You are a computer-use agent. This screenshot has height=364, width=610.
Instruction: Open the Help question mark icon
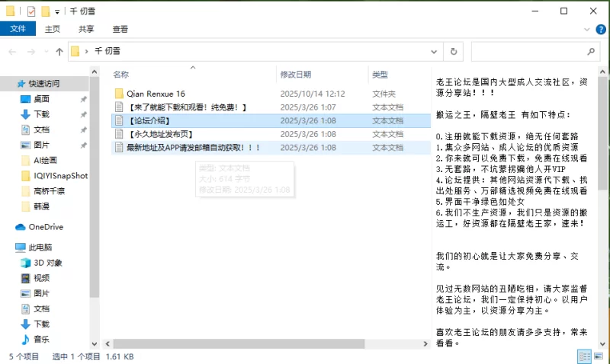(601, 29)
